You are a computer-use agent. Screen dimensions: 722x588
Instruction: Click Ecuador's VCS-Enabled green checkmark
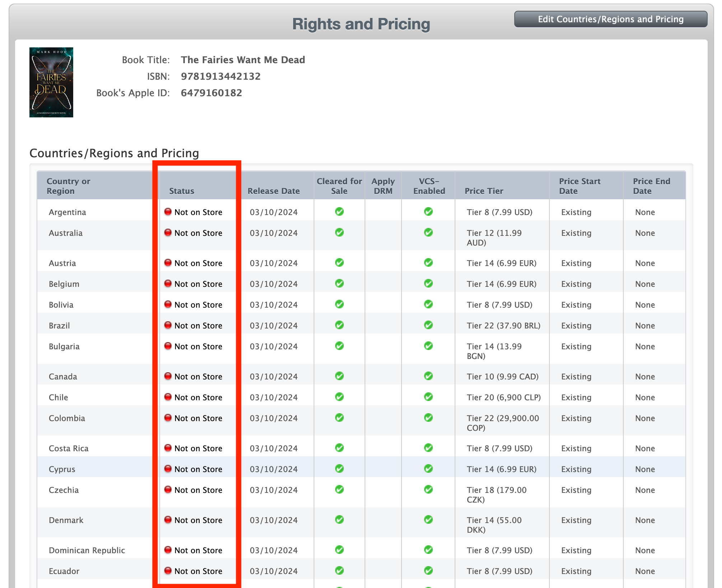tap(428, 571)
